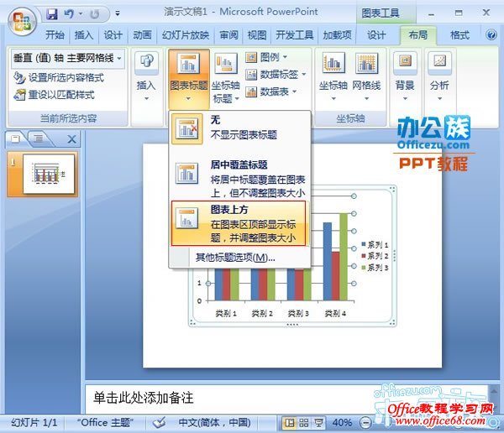The width and height of the screenshot is (504, 433).
Task: Show the slides thumbnail pane tab
Action: (15, 138)
